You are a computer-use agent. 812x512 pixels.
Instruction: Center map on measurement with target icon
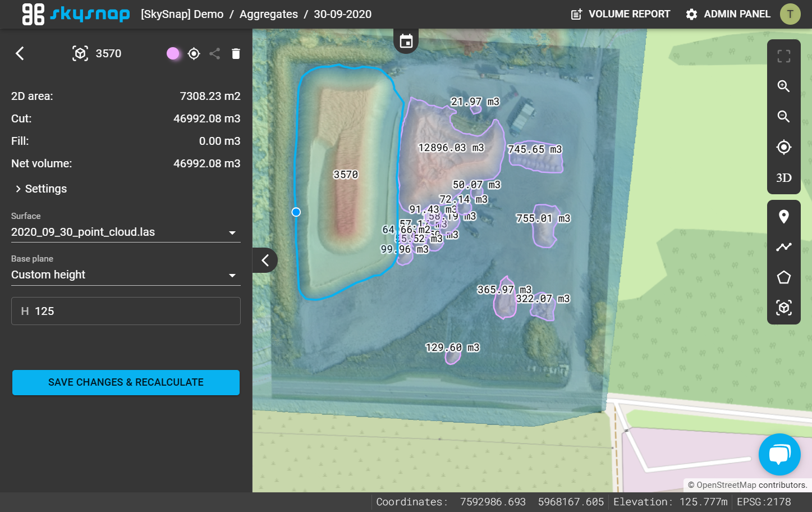click(x=194, y=53)
